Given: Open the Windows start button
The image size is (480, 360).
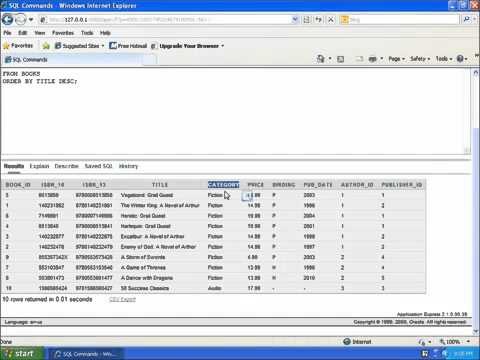Looking at the screenshot, I should 22,353.
